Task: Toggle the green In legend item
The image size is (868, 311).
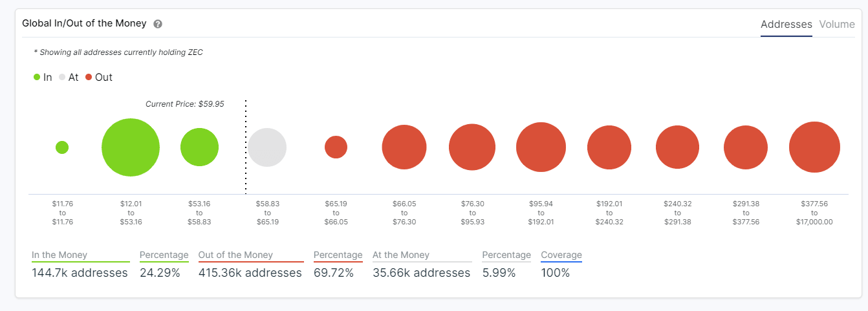Action: [x=43, y=77]
